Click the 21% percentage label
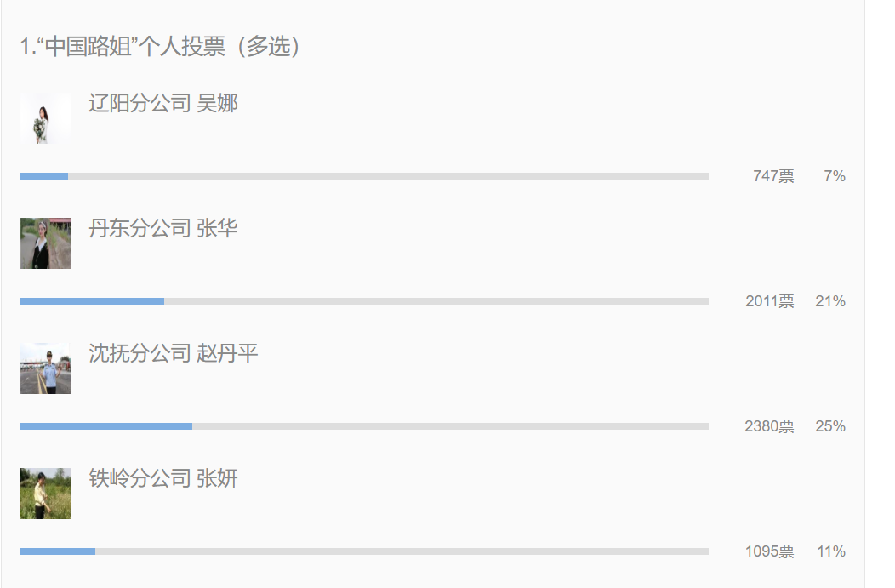Screen dimensions: 895x588 click(830, 301)
